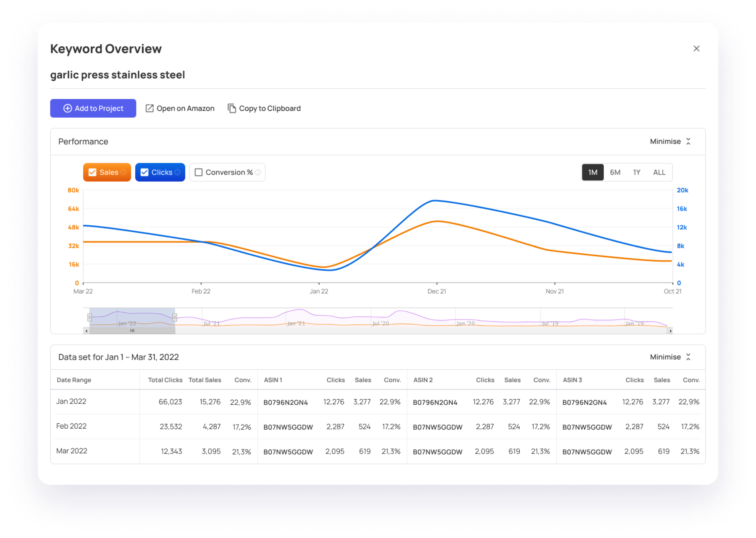Show info for Conversion % metric
The image size is (756, 538).
(x=258, y=172)
